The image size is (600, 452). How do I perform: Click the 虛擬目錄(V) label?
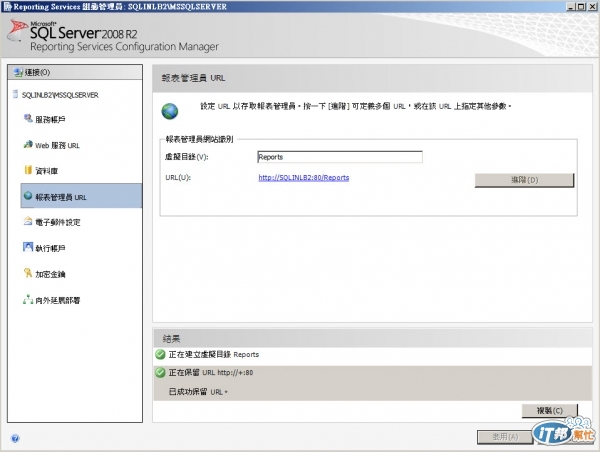(186, 157)
